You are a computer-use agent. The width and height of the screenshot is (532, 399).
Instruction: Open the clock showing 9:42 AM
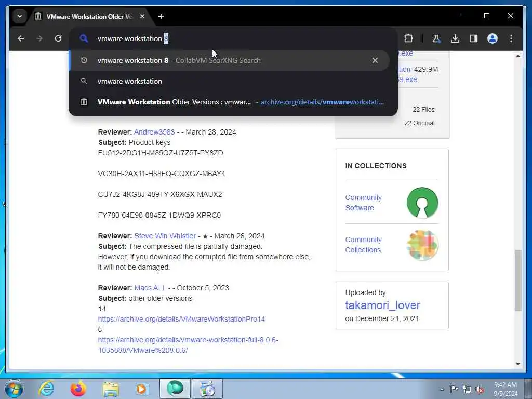coord(506,389)
